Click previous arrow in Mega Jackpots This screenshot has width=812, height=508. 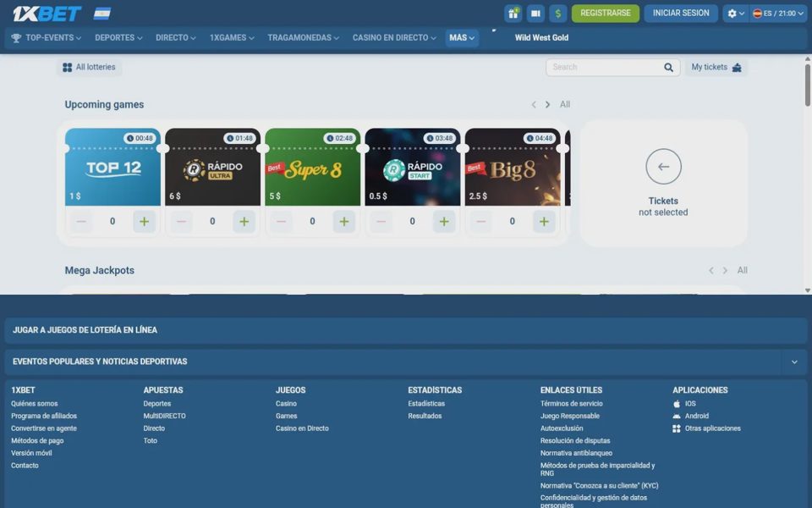point(711,271)
